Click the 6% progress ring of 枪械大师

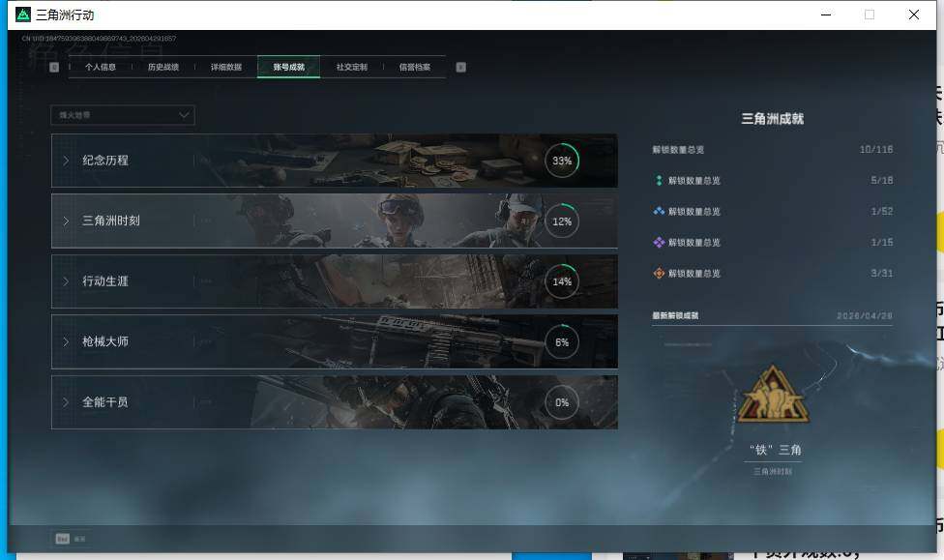click(562, 342)
